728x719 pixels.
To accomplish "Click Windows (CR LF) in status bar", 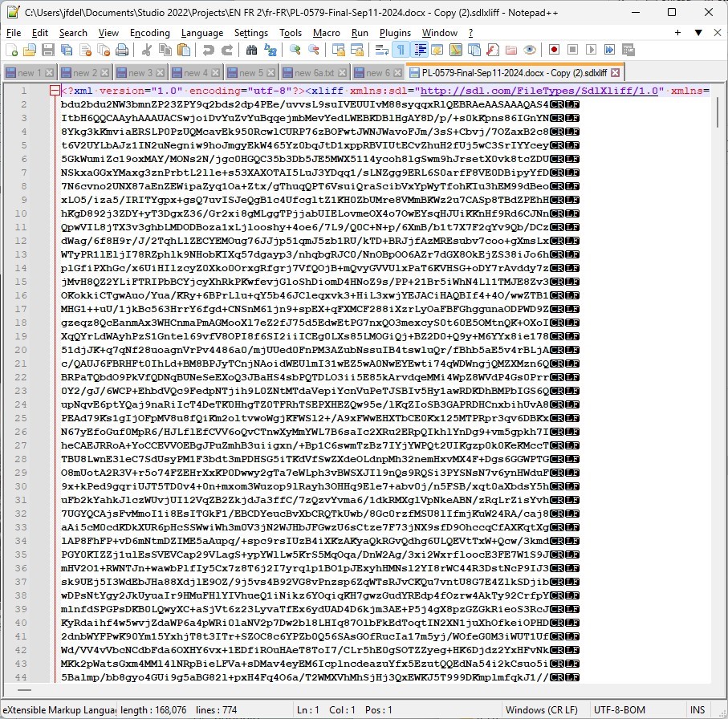I will 541,709.
